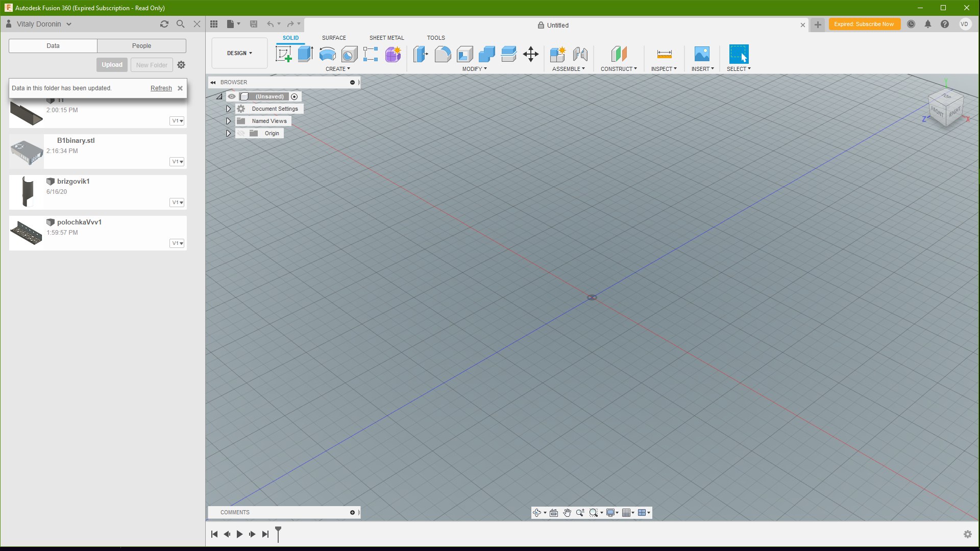Viewport: 980px width, 551px height.
Task: Activate the Unsaved component radio button
Action: (x=295, y=97)
